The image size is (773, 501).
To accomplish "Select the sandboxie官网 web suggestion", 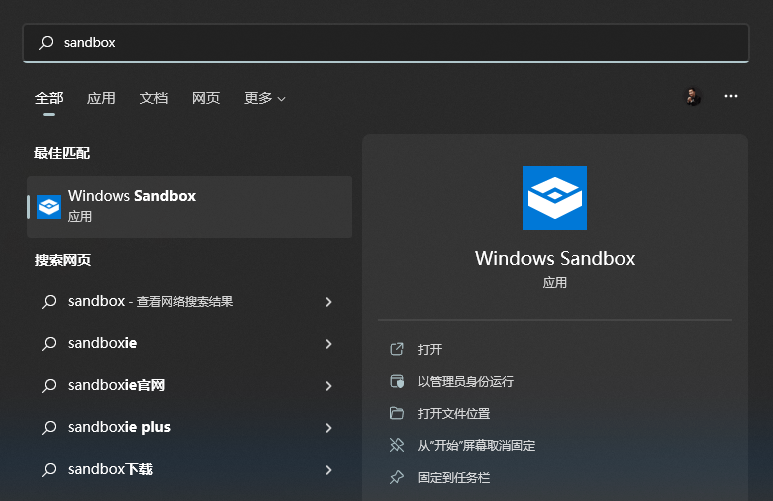I will pyautogui.click(x=187, y=385).
